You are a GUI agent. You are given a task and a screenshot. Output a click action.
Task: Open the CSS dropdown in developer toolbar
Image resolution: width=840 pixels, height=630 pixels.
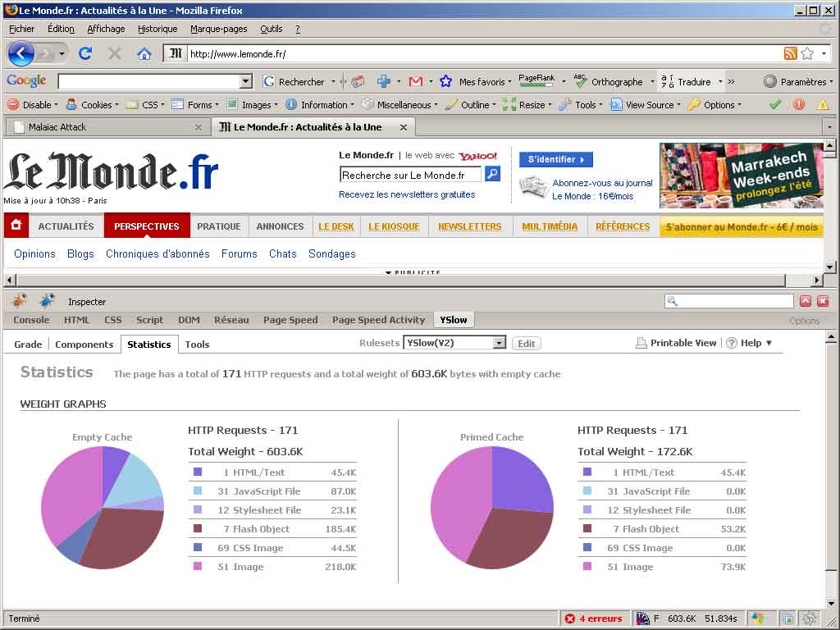(x=145, y=104)
